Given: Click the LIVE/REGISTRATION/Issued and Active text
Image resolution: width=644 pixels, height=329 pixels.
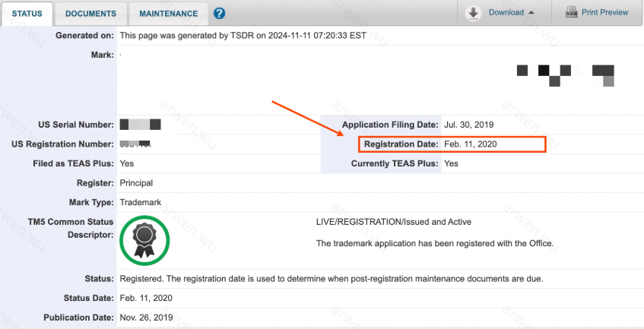Looking at the screenshot, I should pos(393,222).
